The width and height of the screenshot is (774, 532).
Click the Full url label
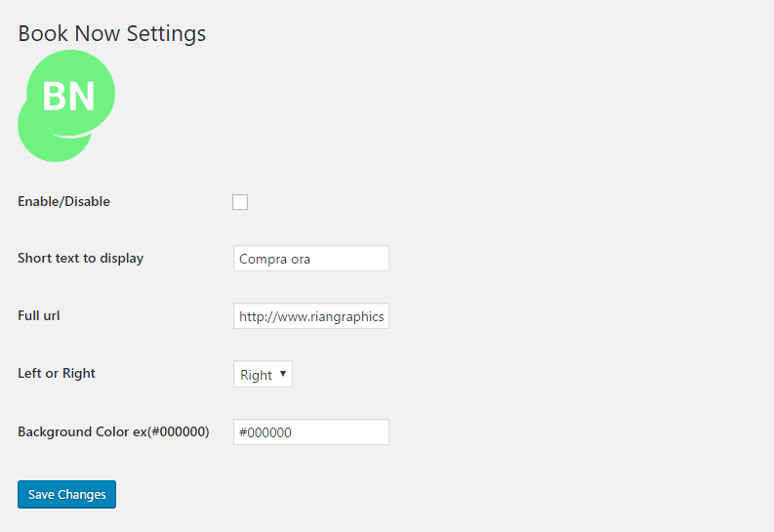click(x=38, y=316)
